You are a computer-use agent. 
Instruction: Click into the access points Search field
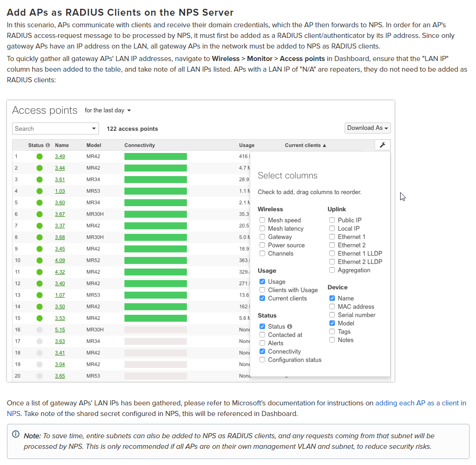point(50,128)
